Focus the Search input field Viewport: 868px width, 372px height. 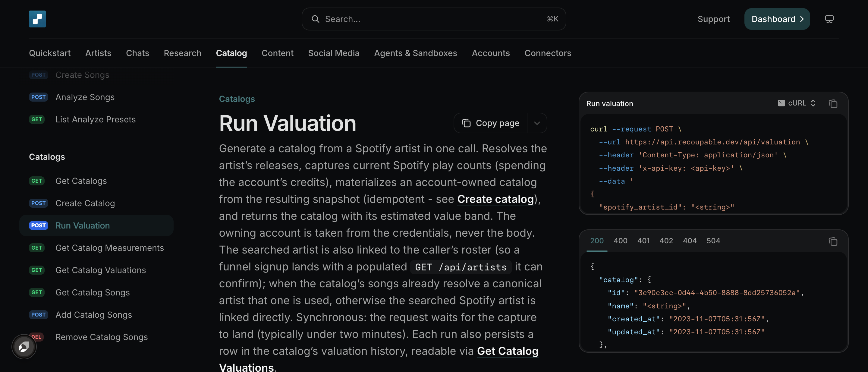click(434, 19)
